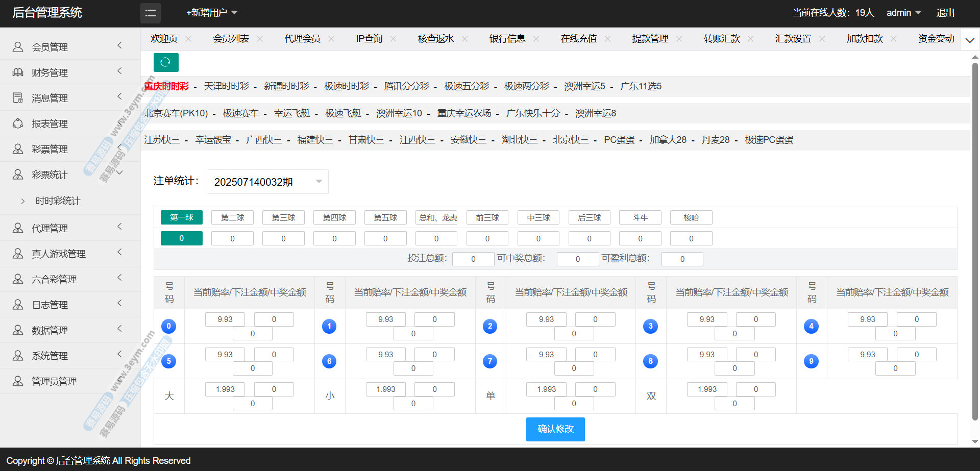Click the 财务管理 book icon in sidebar
Viewport: 980px width, 471px height.
[18, 72]
